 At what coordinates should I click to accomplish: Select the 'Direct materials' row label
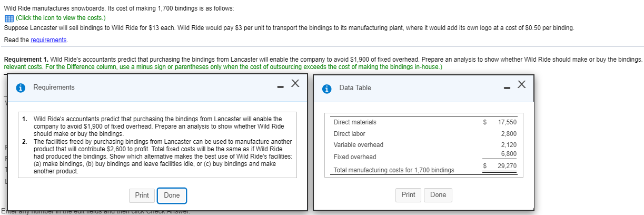pos(355,122)
